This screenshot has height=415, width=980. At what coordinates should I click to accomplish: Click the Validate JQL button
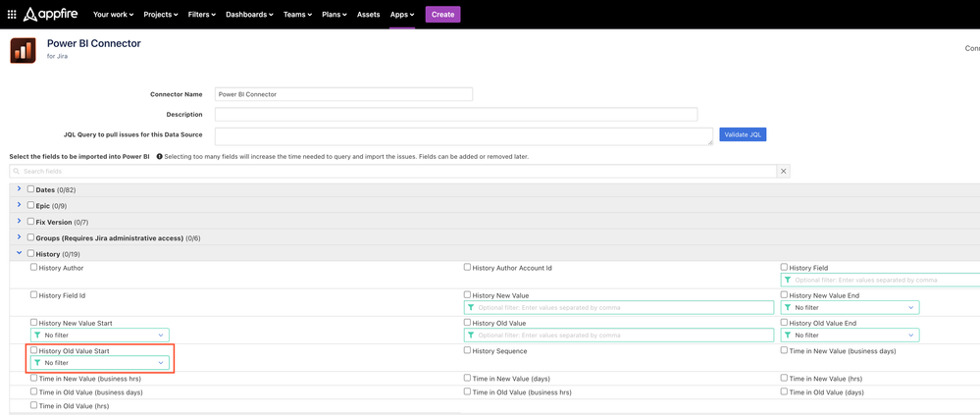click(x=743, y=134)
